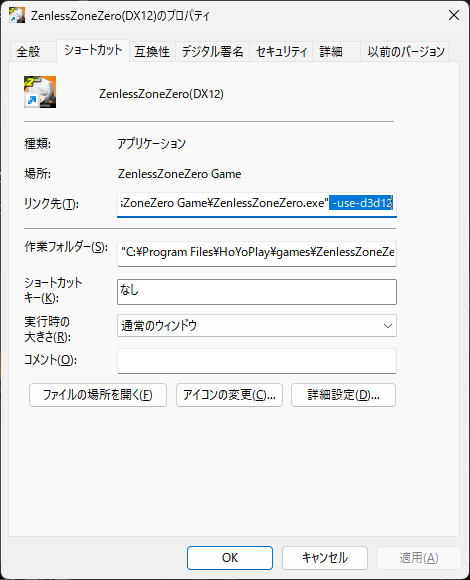Confirm with the OK button
Screen dimensions: 470x580
pos(230,558)
